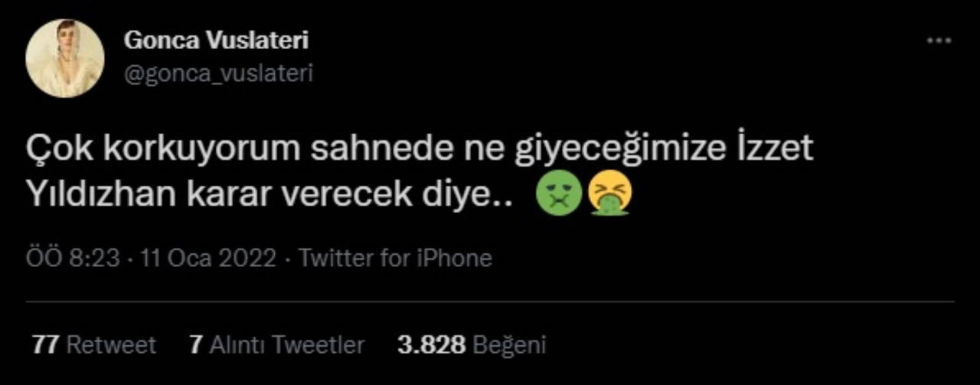Open the tweet's three-dot more options menu

(939, 41)
